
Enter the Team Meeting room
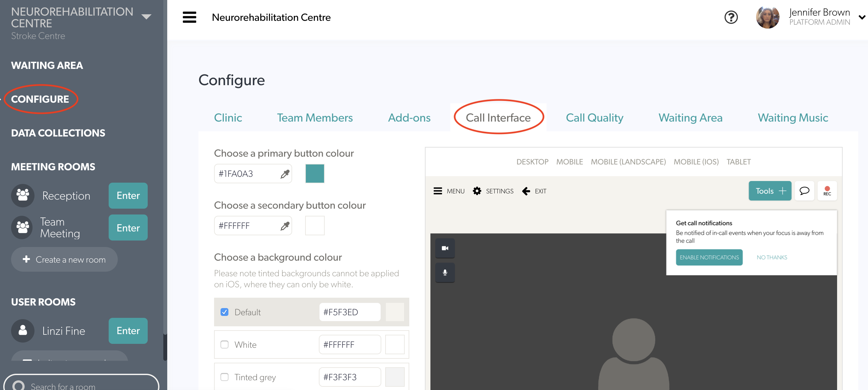coord(128,227)
